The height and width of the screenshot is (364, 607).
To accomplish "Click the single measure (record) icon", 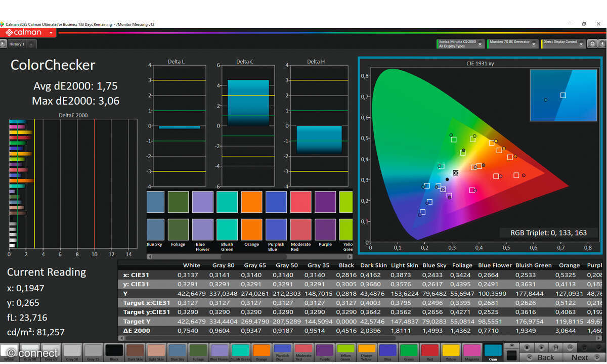I will [x=527, y=347].
